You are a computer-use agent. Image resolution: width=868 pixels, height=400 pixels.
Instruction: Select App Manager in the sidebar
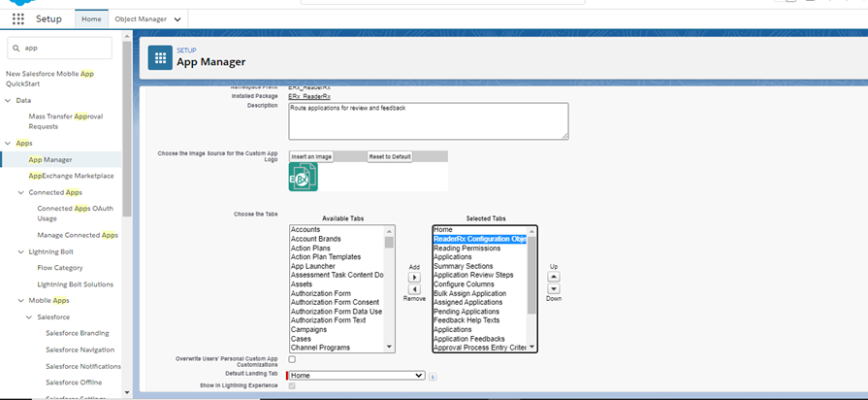[x=50, y=159]
